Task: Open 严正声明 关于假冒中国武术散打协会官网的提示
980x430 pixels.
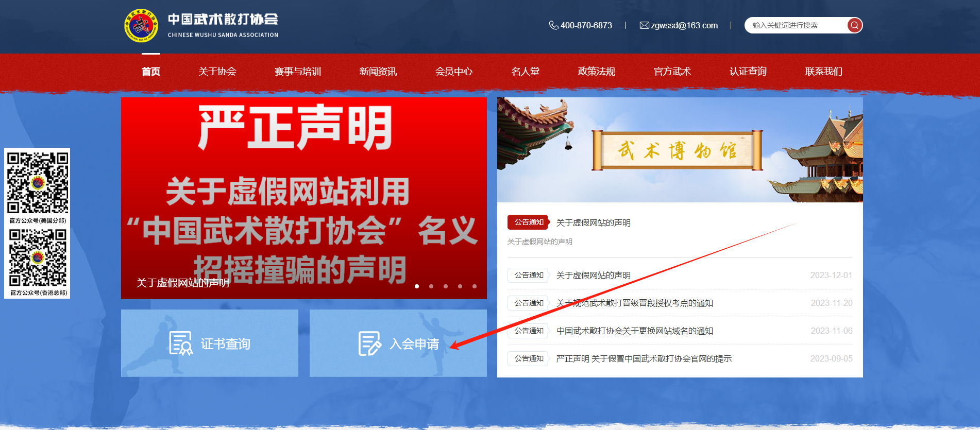Action: pyautogui.click(x=644, y=358)
